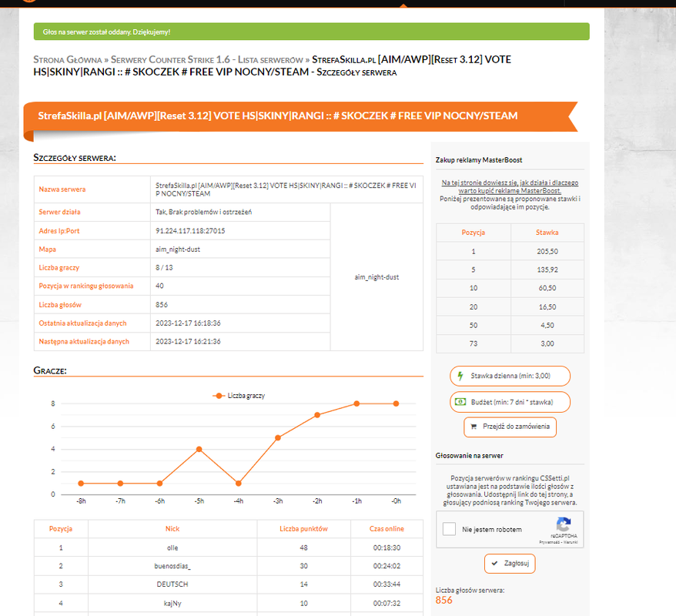This screenshot has width=676, height=616.
Task: Focus the 'Budżet (min: 7 dni * stawka)' input
Action: point(510,402)
